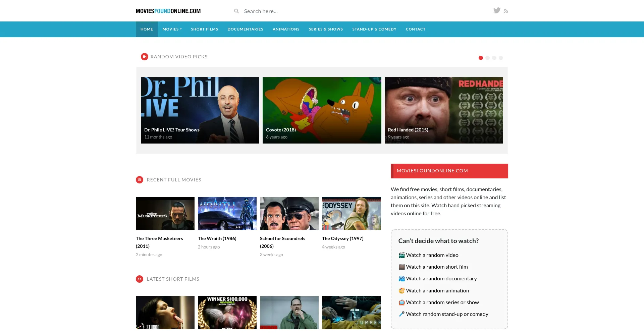The image size is (644, 333).
Task: Open Watch a random short film link
Action: pos(437,267)
